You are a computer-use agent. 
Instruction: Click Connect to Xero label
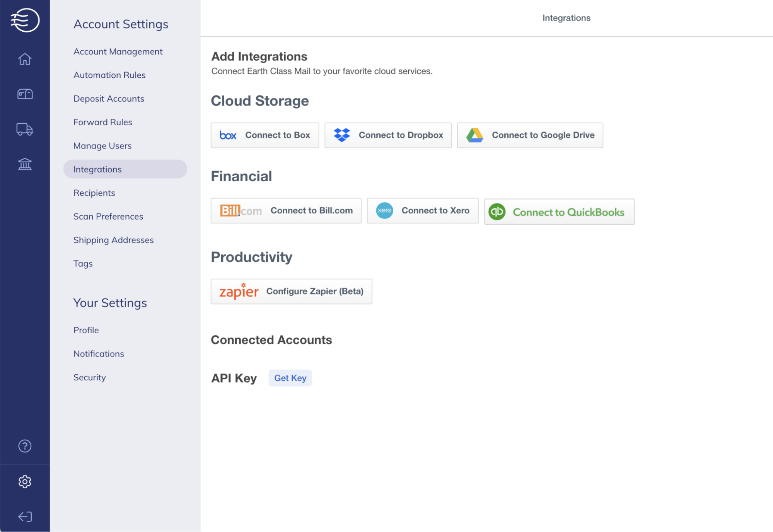pyautogui.click(x=435, y=211)
